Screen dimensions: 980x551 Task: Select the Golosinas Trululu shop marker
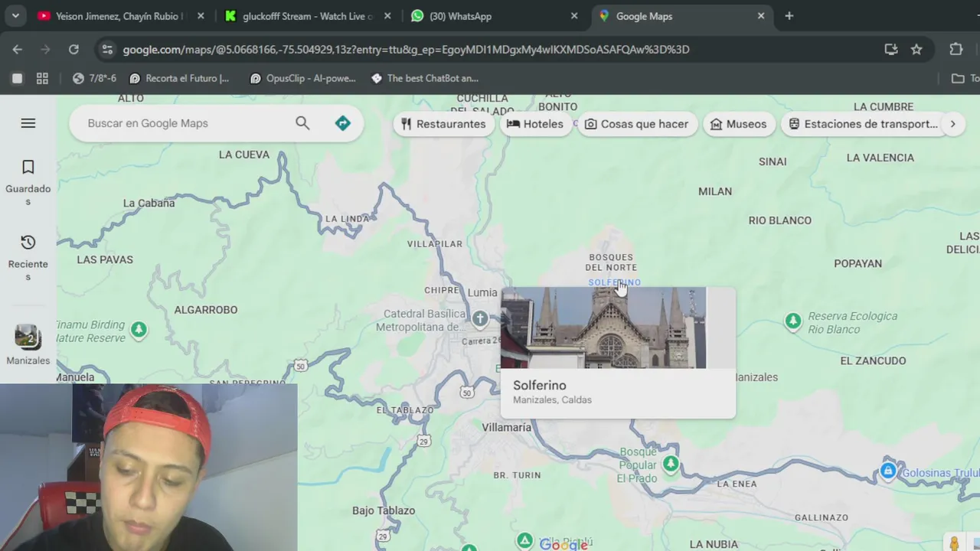pyautogui.click(x=888, y=471)
